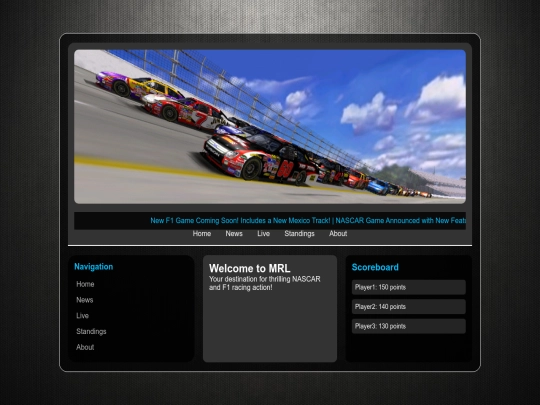The image size is (540, 405).
Task: Open Home in the top navigation bar
Action: (202, 233)
